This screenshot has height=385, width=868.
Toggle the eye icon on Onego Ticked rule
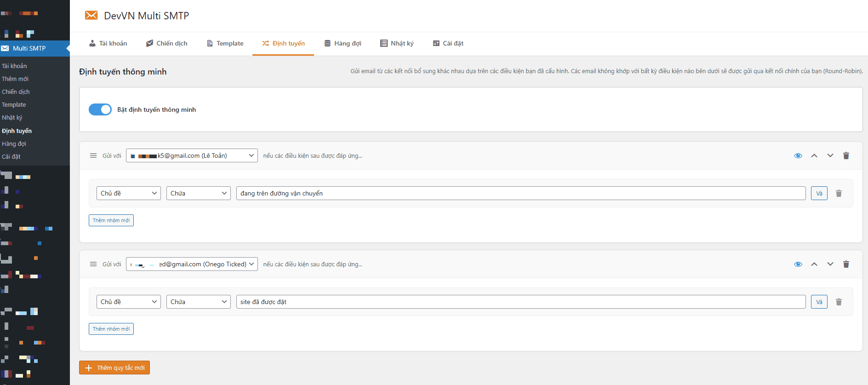click(798, 264)
